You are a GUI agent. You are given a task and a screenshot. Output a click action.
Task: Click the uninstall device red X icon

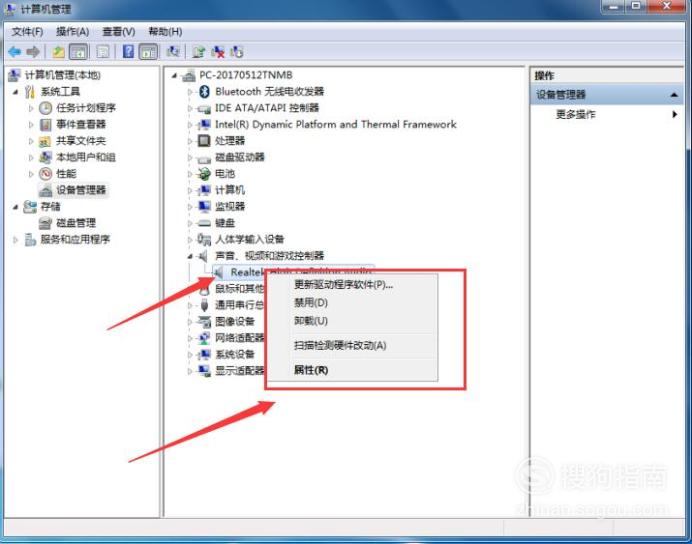click(x=218, y=52)
